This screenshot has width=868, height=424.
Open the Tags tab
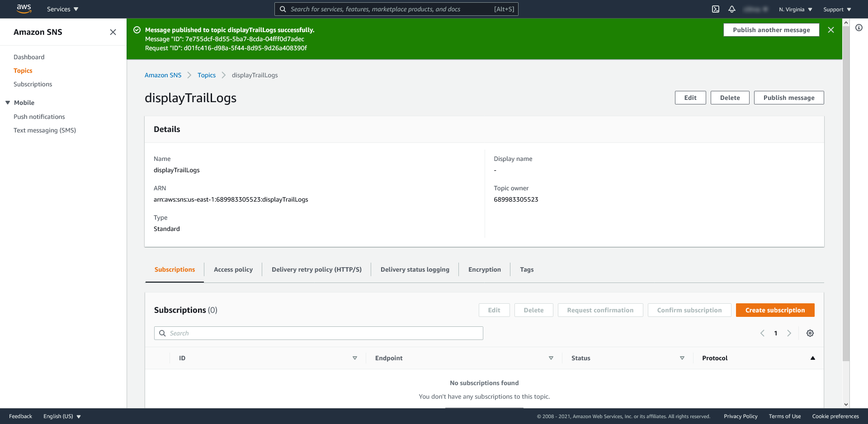pos(527,269)
